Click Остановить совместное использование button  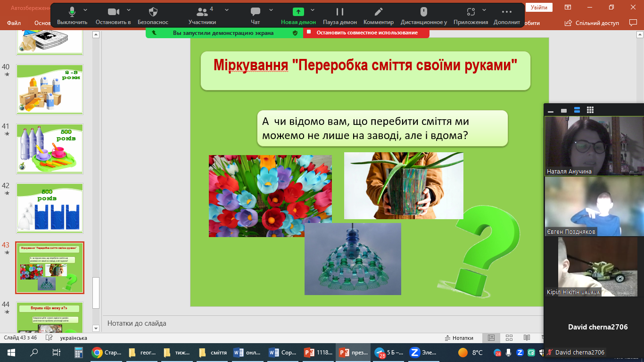point(366,33)
